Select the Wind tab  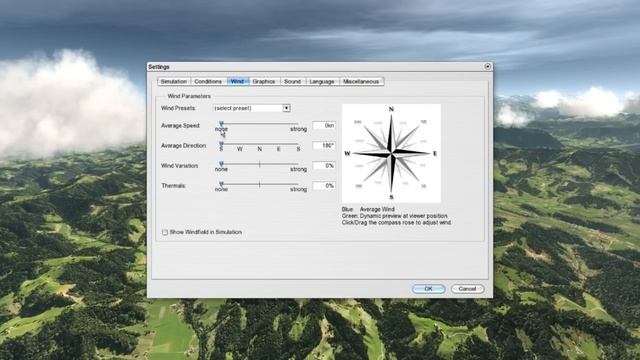[x=238, y=82]
